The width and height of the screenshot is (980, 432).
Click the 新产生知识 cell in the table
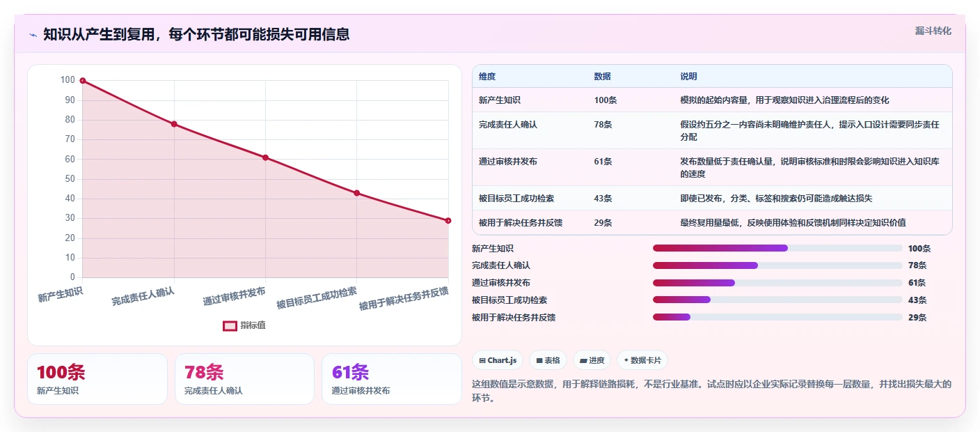500,100
